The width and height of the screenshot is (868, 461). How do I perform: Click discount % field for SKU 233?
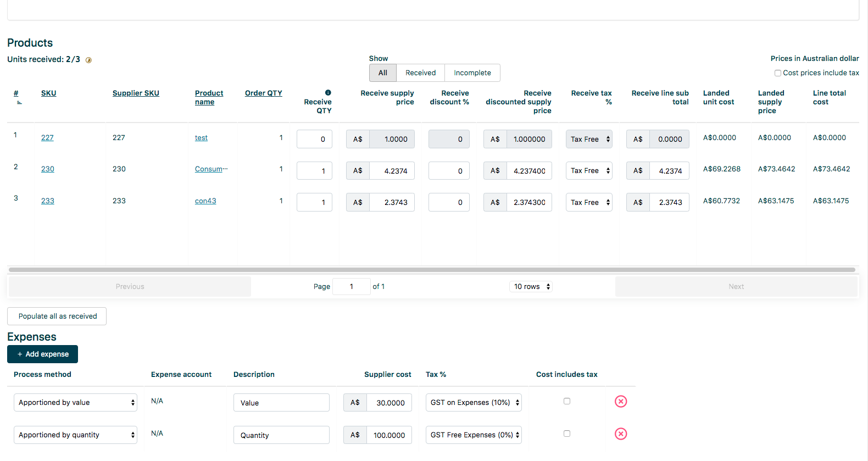(x=449, y=202)
